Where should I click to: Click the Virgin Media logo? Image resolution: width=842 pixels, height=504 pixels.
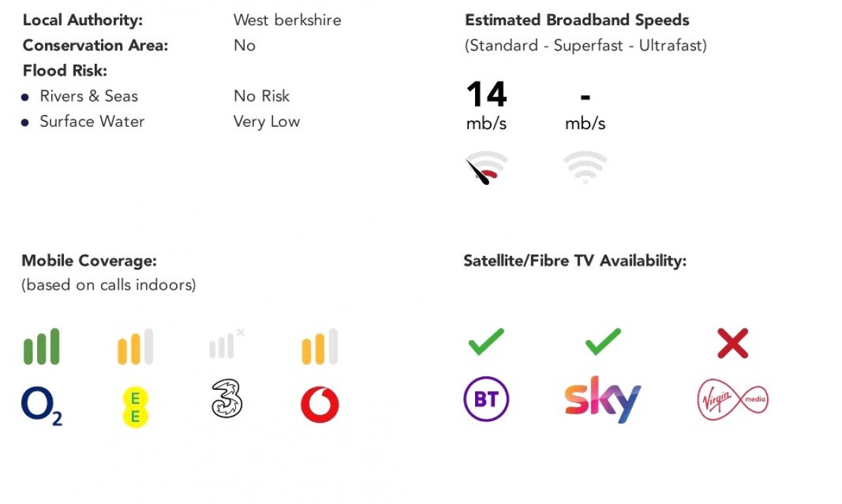tap(733, 400)
